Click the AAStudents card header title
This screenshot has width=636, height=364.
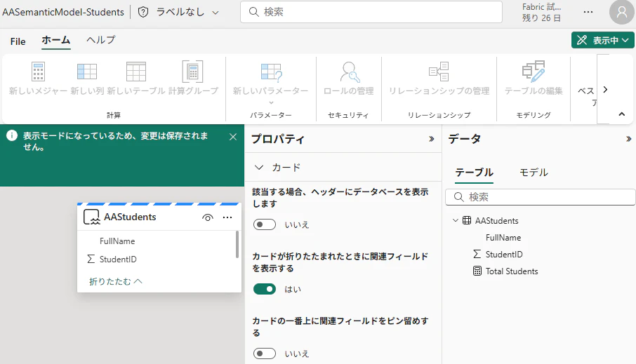click(130, 217)
